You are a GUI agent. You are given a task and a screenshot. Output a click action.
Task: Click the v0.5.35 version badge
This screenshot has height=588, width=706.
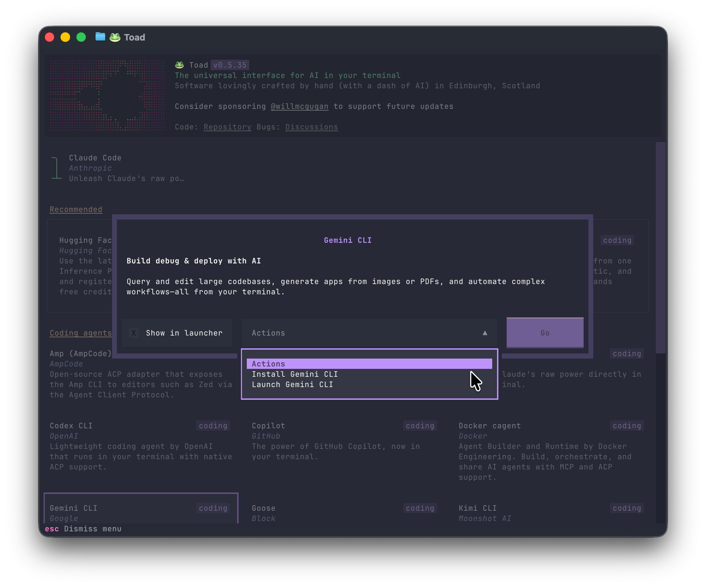pyautogui.click(x=230, y=65)
